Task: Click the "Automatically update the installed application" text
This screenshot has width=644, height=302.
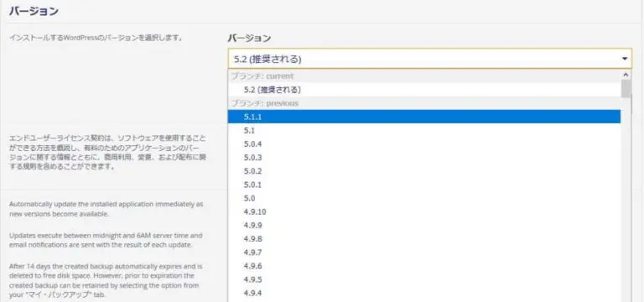Action: coord(106,209)
